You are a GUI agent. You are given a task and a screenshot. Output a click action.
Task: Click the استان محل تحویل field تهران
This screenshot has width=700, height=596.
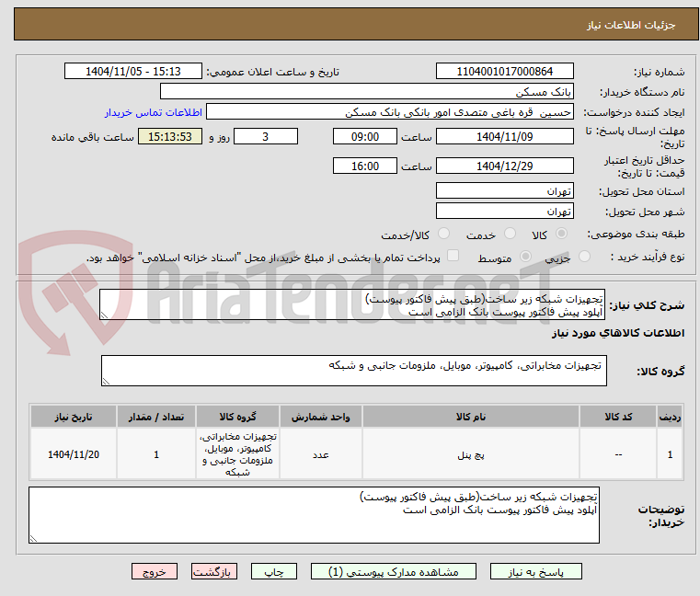504,190
